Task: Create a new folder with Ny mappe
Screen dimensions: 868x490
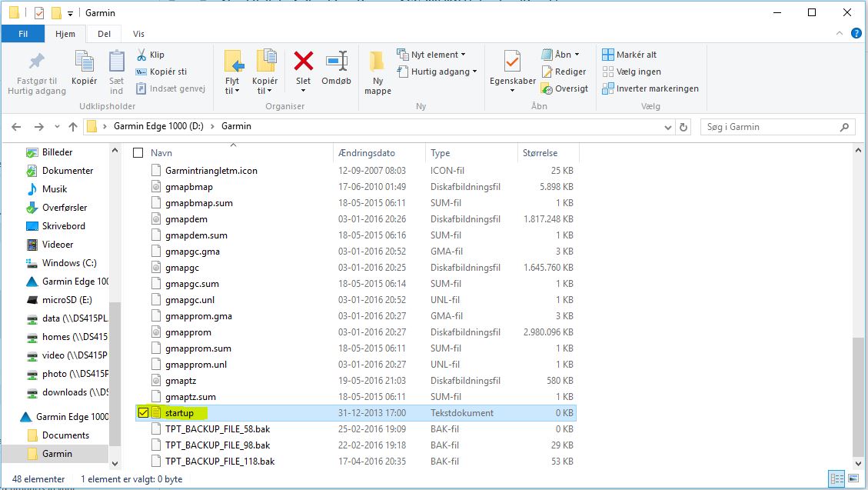Action: pos(377,72)
